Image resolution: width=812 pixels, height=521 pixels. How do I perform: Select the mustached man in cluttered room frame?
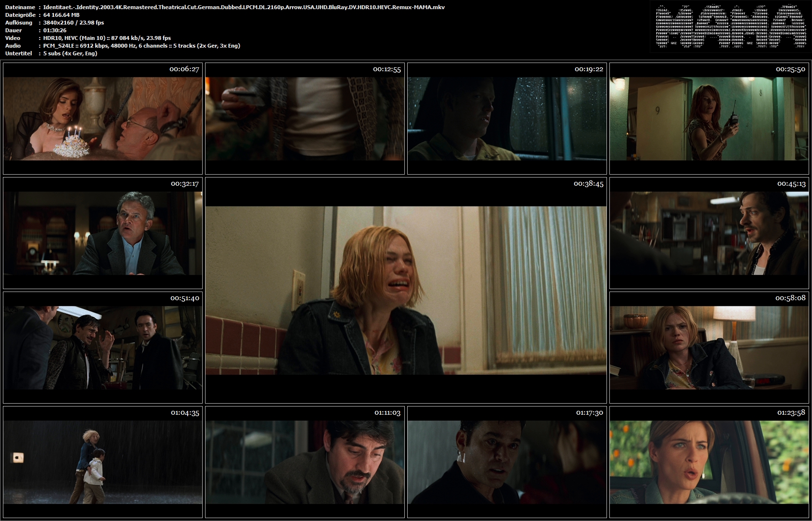(x=709, y=233)
